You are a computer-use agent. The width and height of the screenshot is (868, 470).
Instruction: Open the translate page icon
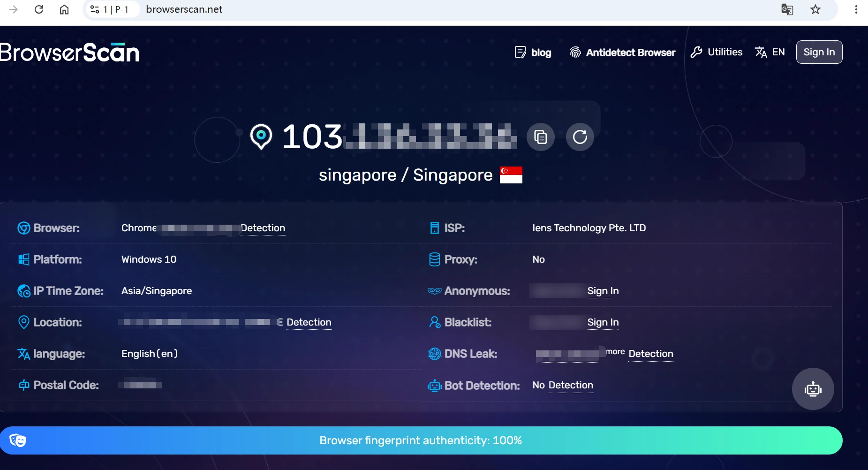[x=787, y=9]
